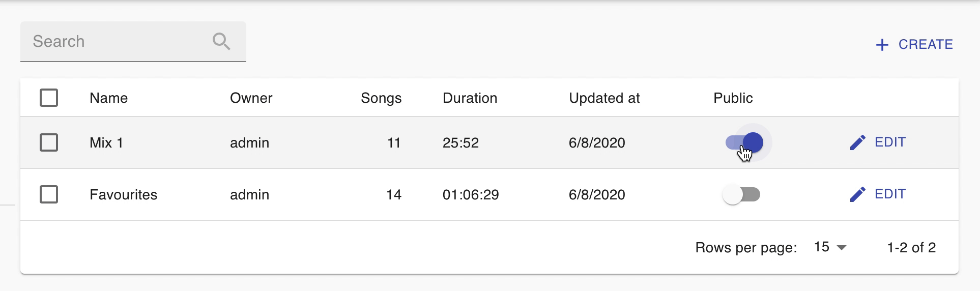
Task: Sort the table by Owner column
Action: tap(251, 98)
